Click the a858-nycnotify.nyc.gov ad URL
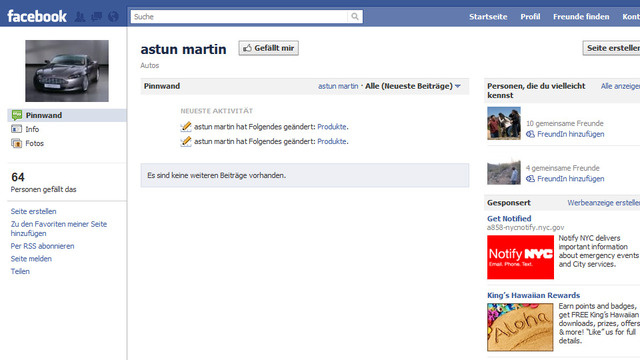 (x=525, y=227)
